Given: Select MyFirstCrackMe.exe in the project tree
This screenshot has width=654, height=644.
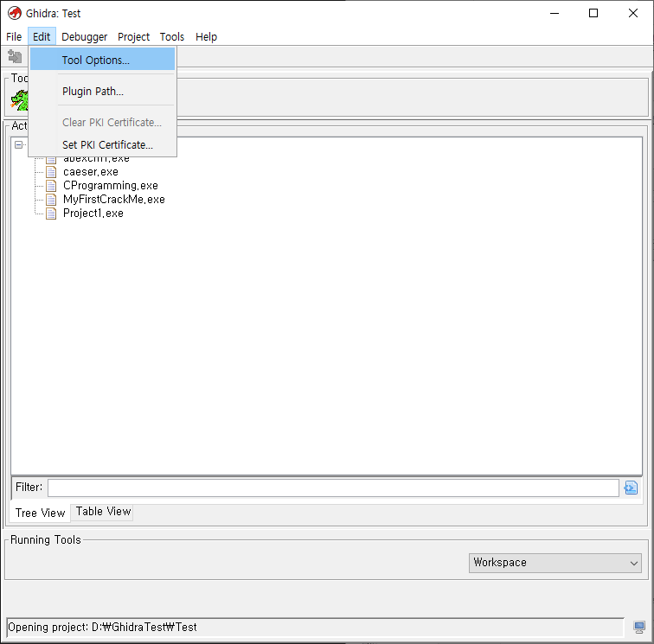Looking at the screenshot, I should 114,199.
